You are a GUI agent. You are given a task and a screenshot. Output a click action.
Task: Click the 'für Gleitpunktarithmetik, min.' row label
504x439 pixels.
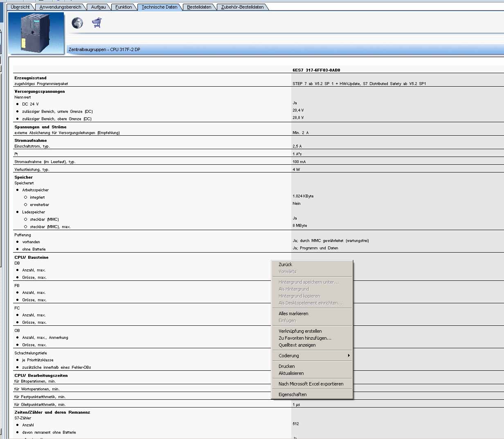(40, 405)
